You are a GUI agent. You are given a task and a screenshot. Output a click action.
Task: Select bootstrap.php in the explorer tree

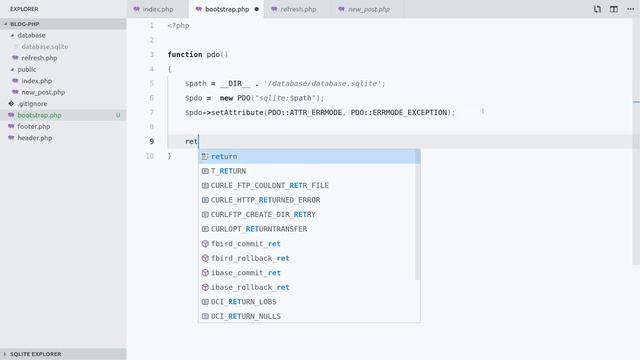coord(63,115)
